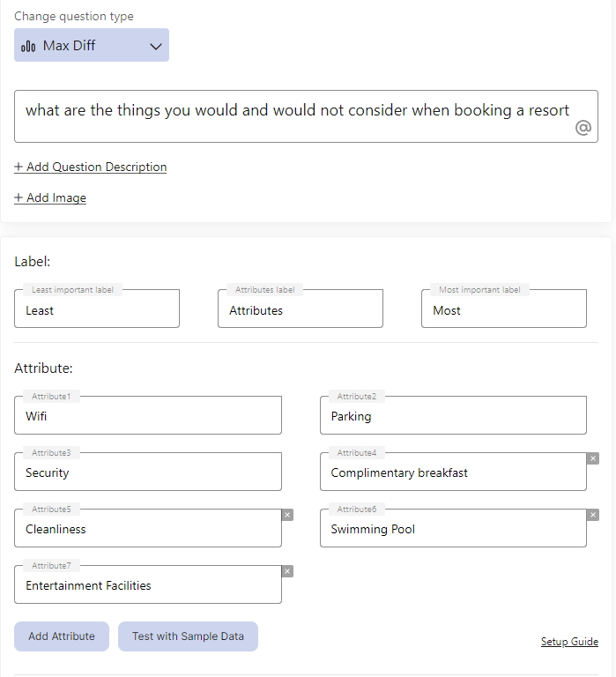This screenshot has height=677, width=616.
Task: Remove the Swimming Pool attribute
Action: point(593,515)
